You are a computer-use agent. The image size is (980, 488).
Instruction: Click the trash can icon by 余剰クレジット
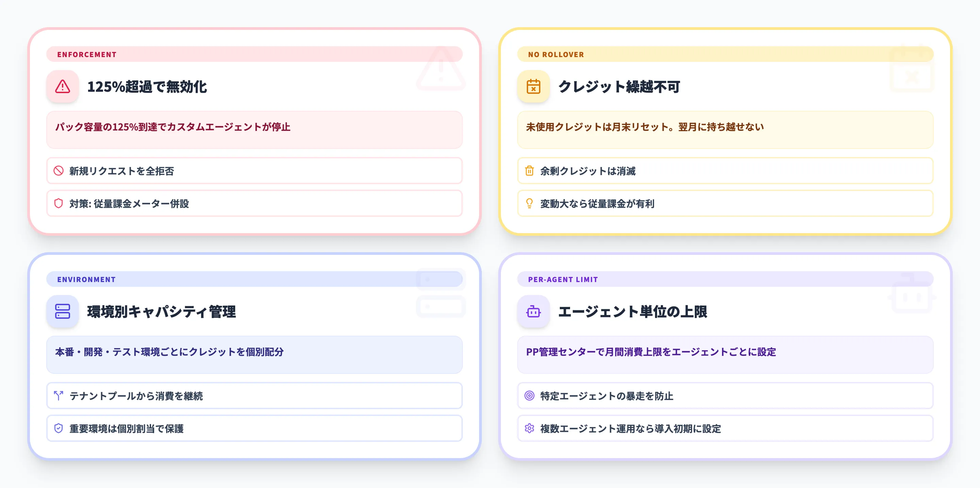pos(529,171)
